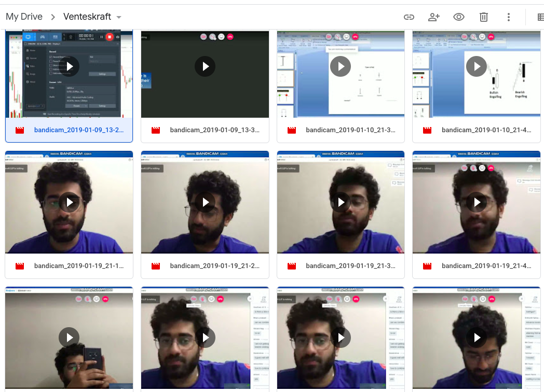Select the bandicam_2019-01-19_21-2 file label
Image resolution: width=544 pixels, height=392 pixels.
[214, 266]
